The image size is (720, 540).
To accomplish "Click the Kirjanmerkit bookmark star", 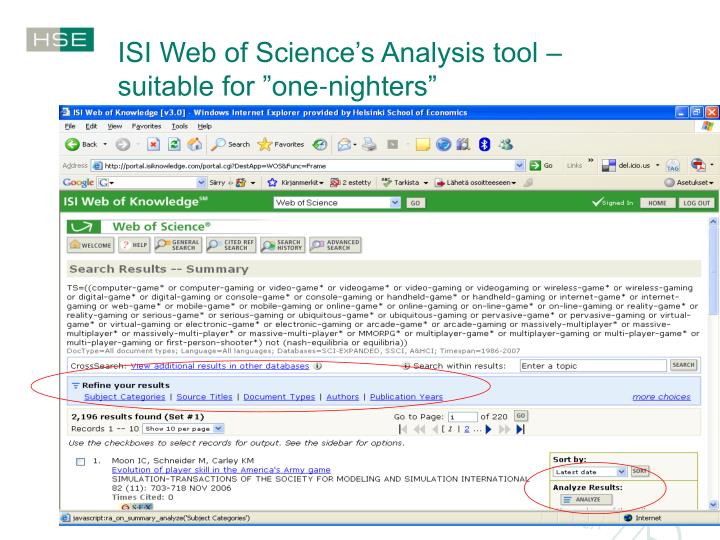I will (272, 183).
